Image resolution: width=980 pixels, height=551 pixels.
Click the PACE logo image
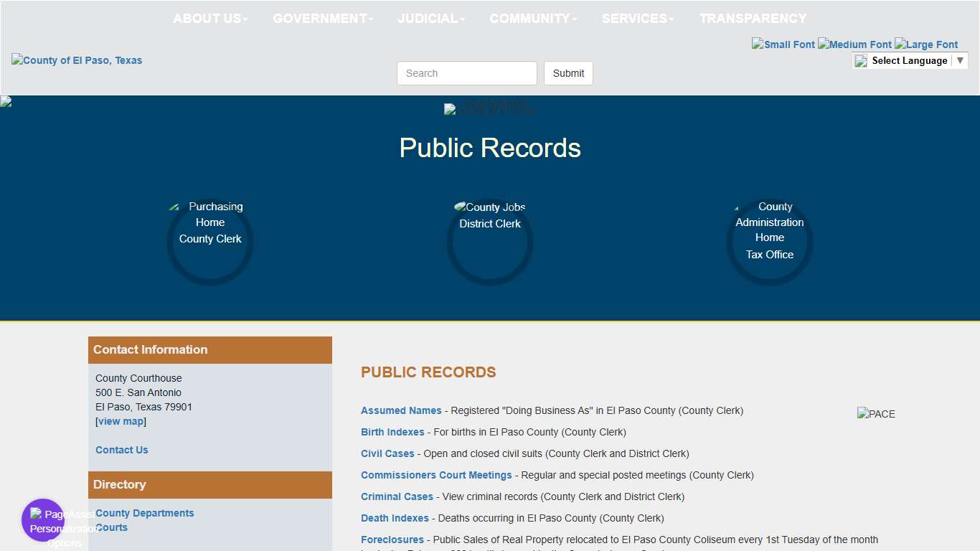pos(876,414)
